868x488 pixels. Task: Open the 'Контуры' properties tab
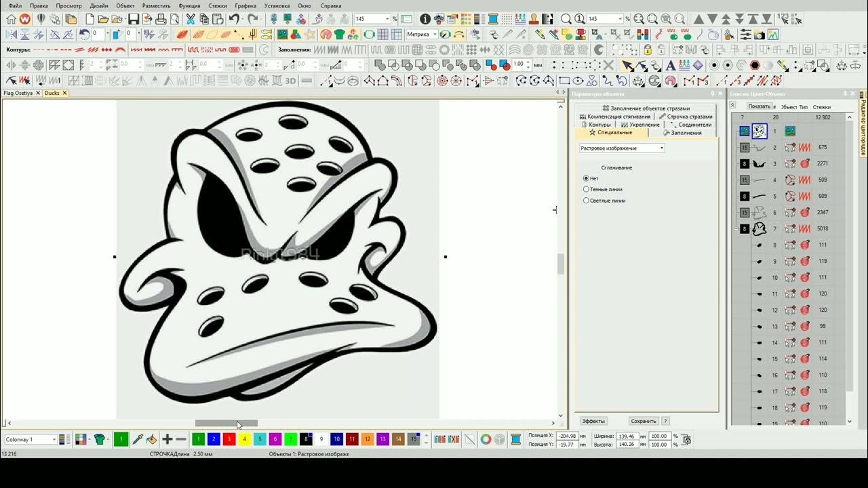click(596, 125)
